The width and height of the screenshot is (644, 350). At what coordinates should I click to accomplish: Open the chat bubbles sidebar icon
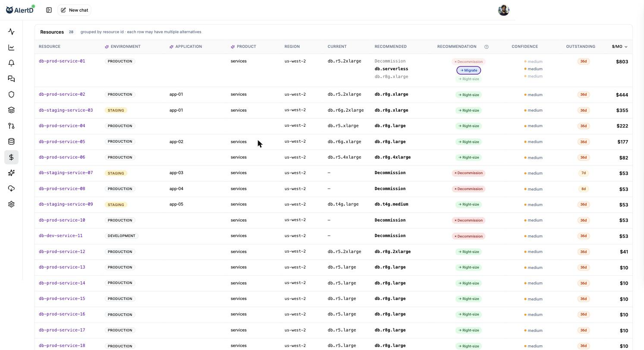click(x=11, y=79)
